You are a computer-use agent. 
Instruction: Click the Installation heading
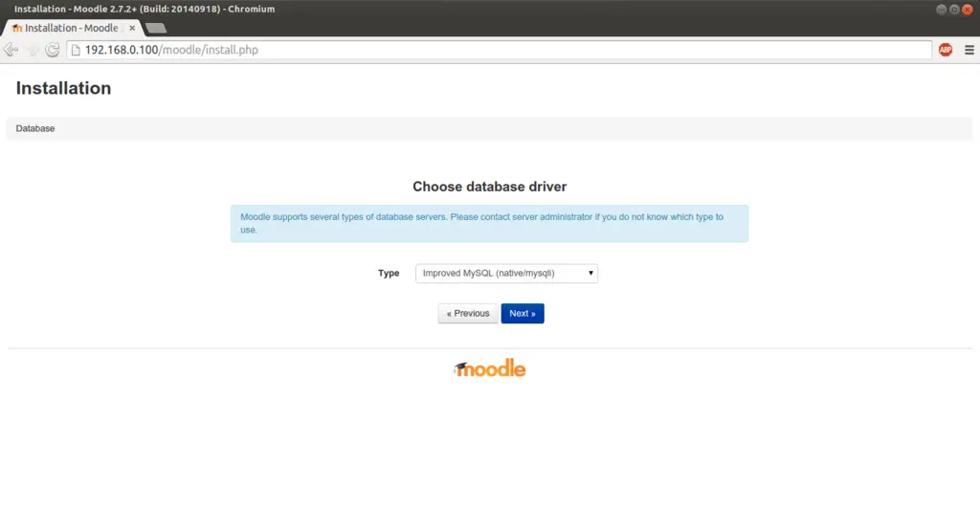pyautogui.click(x=64, y=88)
